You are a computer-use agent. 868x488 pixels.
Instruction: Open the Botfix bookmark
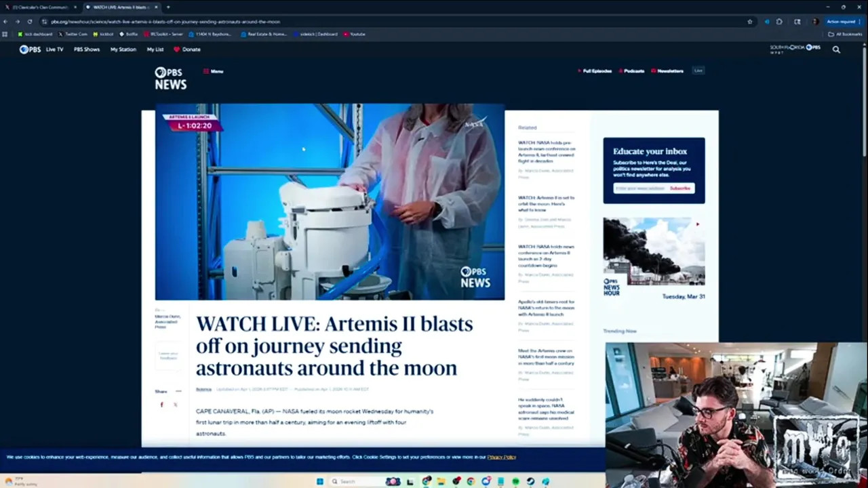(x=128, y=34)
